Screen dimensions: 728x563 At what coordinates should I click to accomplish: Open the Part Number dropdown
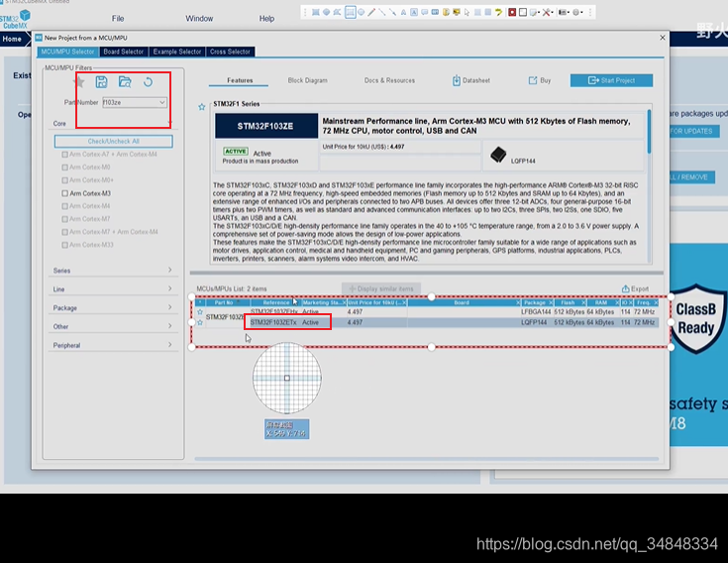(x=162, y=102)
